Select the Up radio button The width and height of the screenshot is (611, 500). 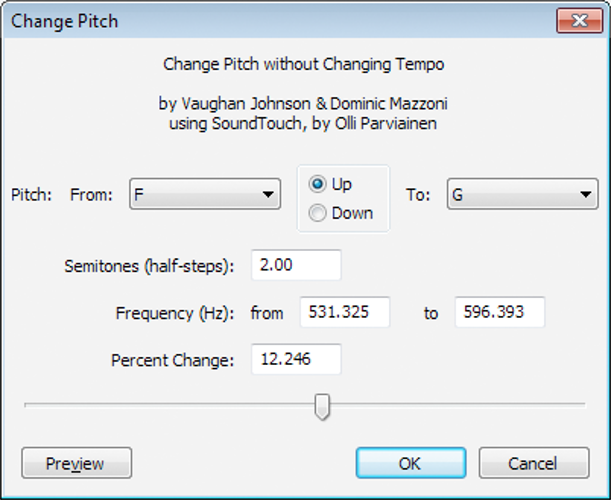pyautogui.click(x=317, y=185)
